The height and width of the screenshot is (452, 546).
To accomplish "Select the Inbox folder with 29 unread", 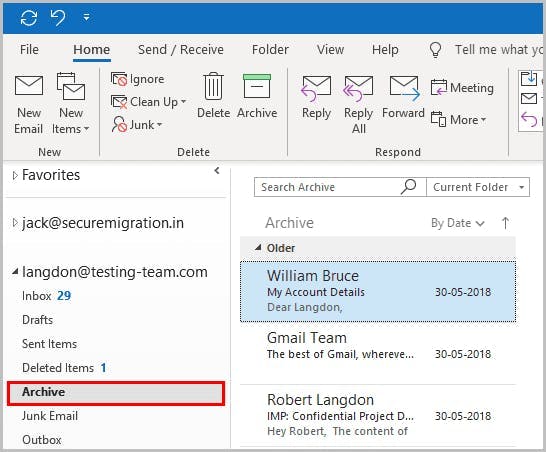I will pyautogui.click(x=46, y=296).
